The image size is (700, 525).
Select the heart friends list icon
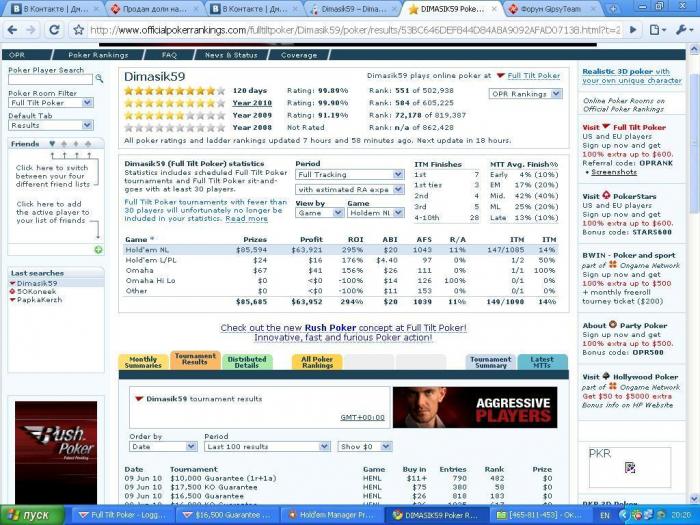point(52,144)
